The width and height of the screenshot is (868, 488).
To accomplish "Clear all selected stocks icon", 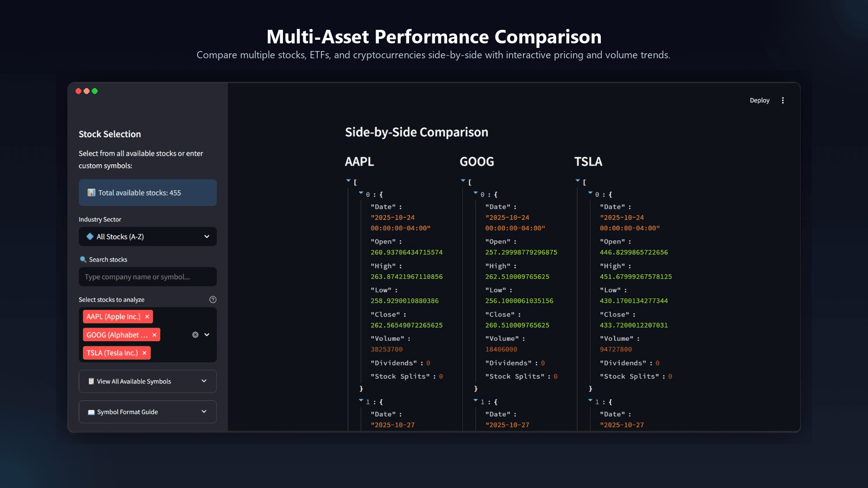I will point(195,335).
